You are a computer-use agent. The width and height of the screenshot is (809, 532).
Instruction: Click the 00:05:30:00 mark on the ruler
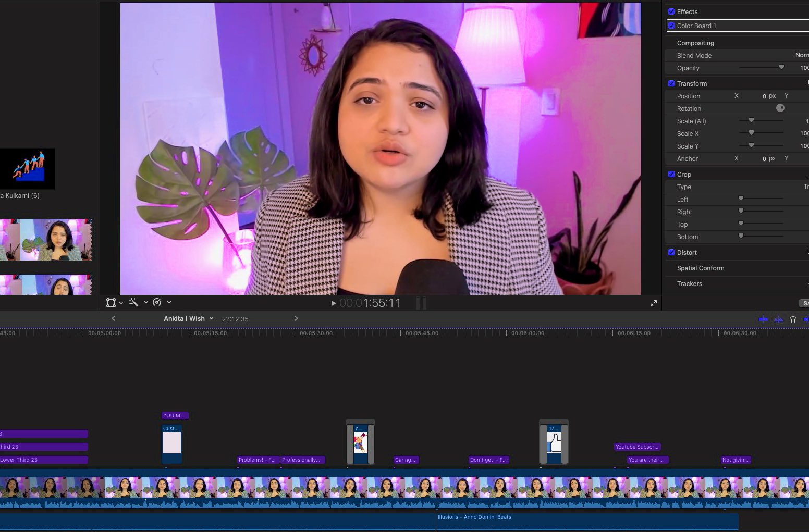316,333
